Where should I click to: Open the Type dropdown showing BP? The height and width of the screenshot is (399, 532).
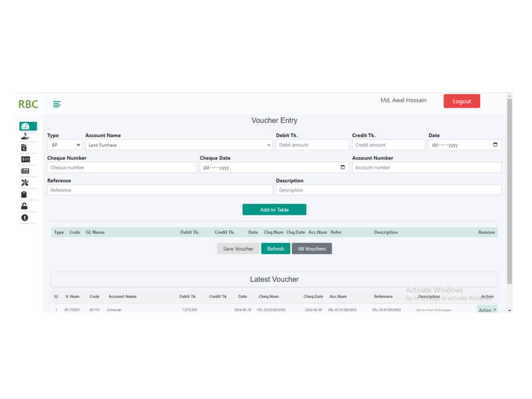65,144
